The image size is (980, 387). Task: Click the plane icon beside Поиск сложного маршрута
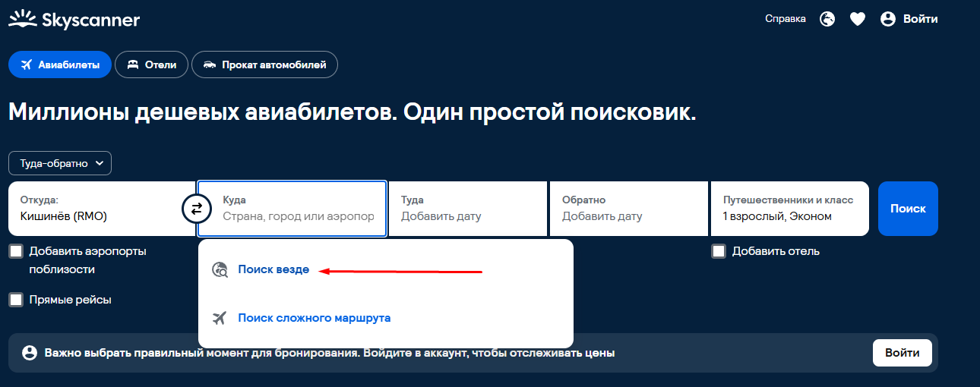220,318
